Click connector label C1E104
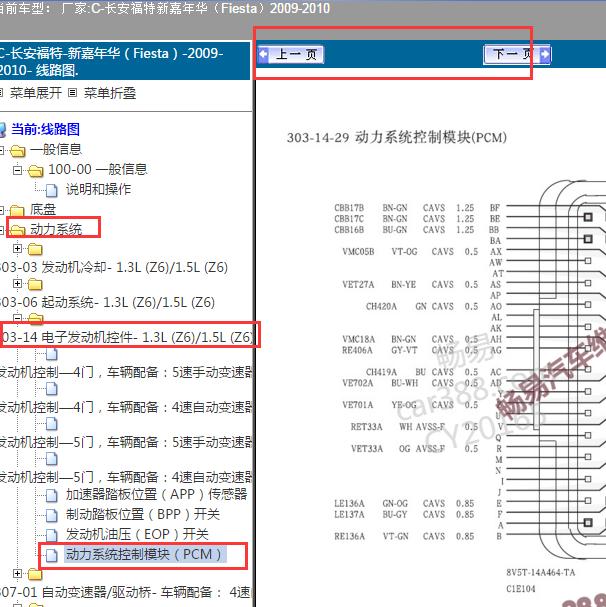 pyautogui.click(x=521, y=589)
